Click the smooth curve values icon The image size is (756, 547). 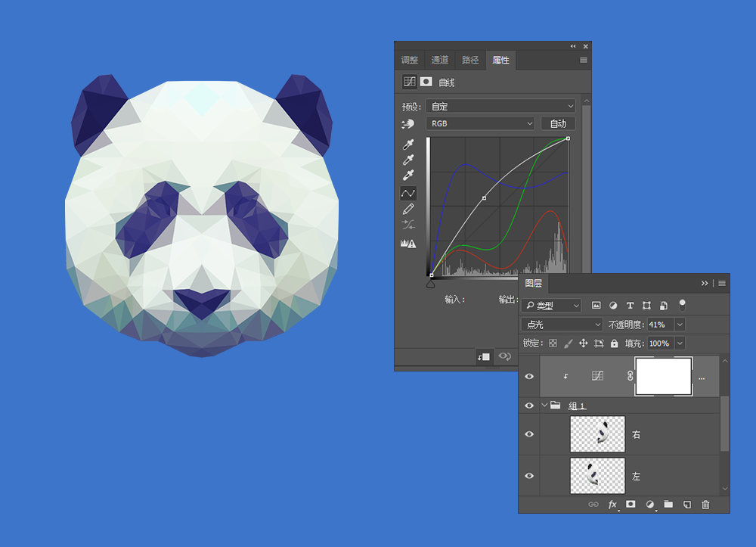[x=408, y=225]
